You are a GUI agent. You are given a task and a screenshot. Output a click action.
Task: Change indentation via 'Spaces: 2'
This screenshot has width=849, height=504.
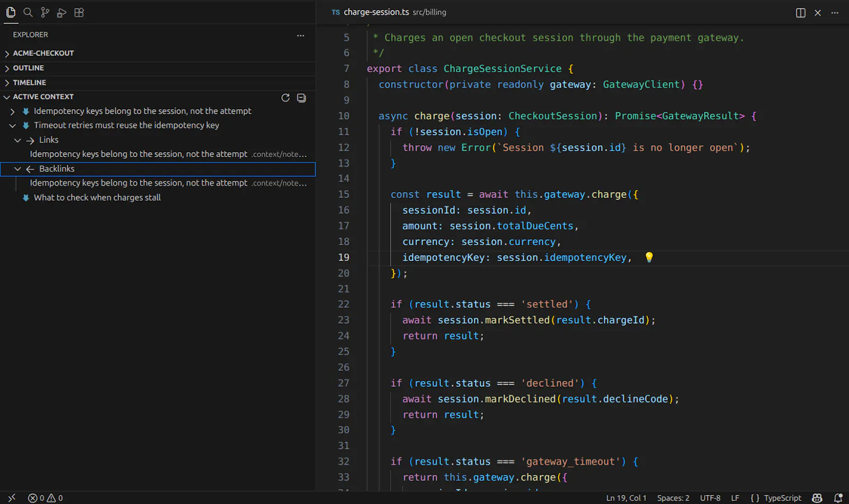pos(673,498)
